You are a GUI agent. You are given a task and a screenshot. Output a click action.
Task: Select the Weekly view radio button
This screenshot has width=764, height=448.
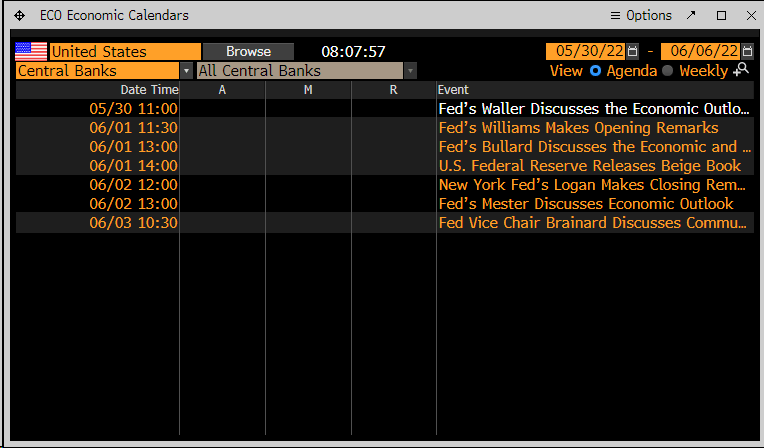668,71
